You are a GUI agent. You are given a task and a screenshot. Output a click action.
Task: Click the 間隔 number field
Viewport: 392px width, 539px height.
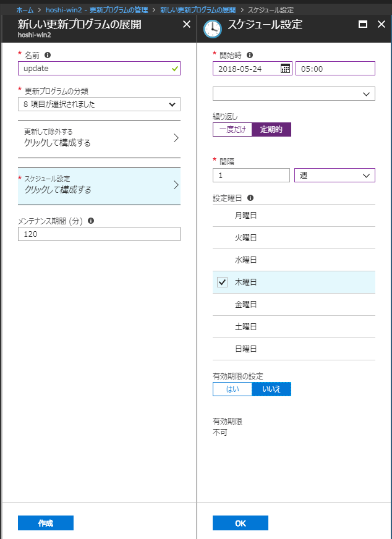click(x=252, y=176)
